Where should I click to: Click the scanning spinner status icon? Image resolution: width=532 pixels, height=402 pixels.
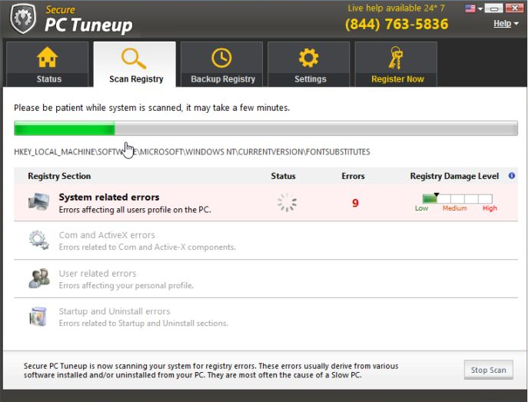point(287,203)
